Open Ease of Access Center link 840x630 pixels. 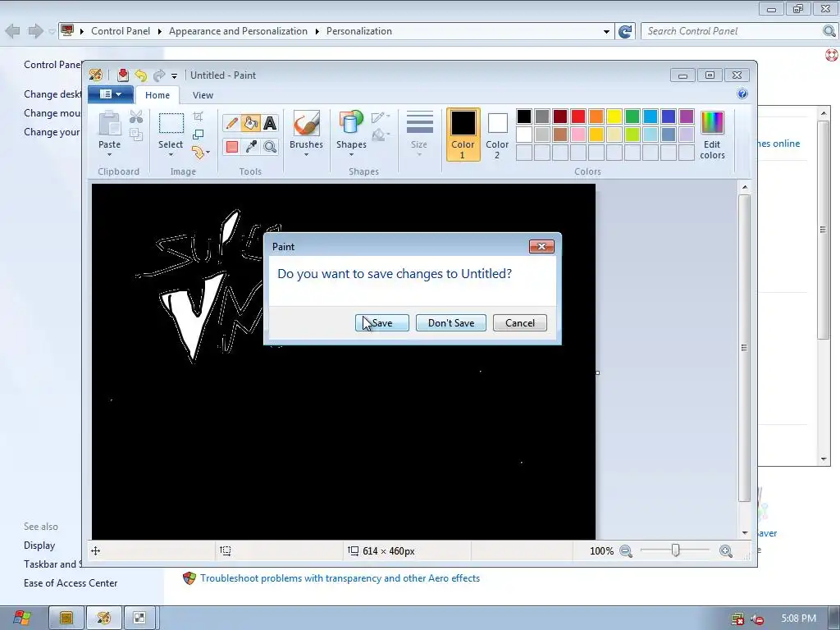pyautogui.click(x=71, y=583)
